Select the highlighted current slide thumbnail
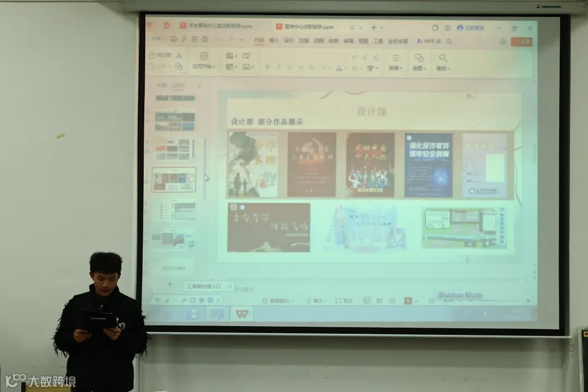 point(174,180)
